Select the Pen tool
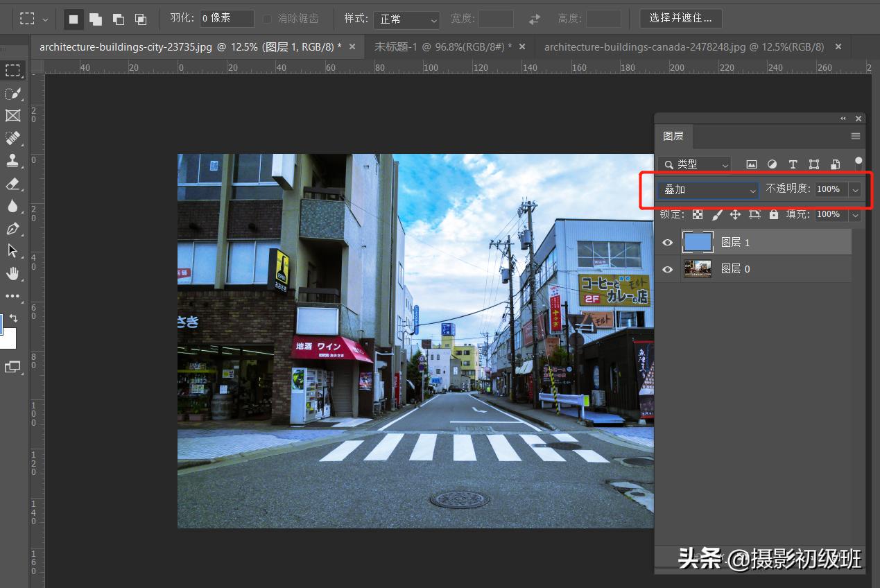 pos(12,229)
